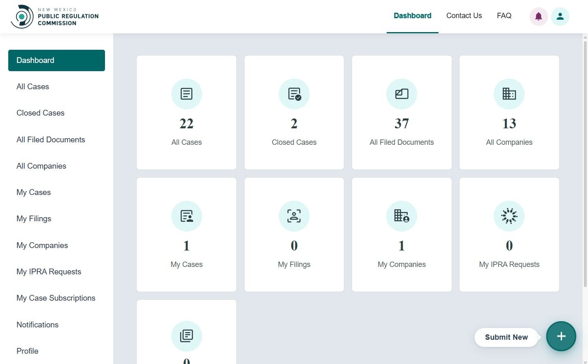The width and height of the screenshot is (588, 364).
Task: Select Dashboard in the top navigation
Action: (x=412, y=16)
